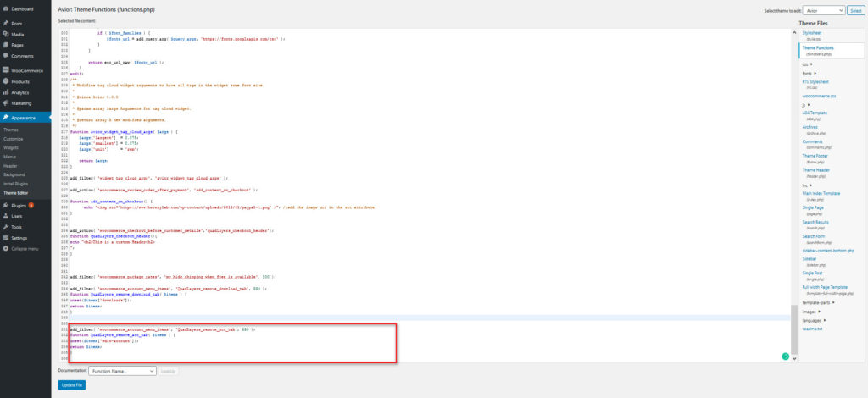Image resolution: width=868 pixels, height=398 pixels.
Task: Expand the languages folder
Action: pos(815,320)
